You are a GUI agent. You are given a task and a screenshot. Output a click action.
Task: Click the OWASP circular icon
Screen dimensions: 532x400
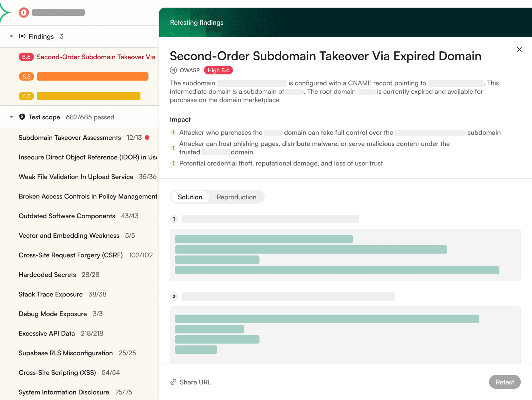coord(173,70)
